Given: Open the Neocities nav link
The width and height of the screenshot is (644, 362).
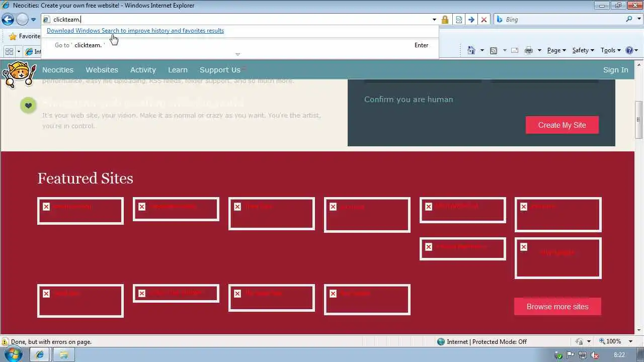Looking at the screenshot, I should [x=58, y=70].
